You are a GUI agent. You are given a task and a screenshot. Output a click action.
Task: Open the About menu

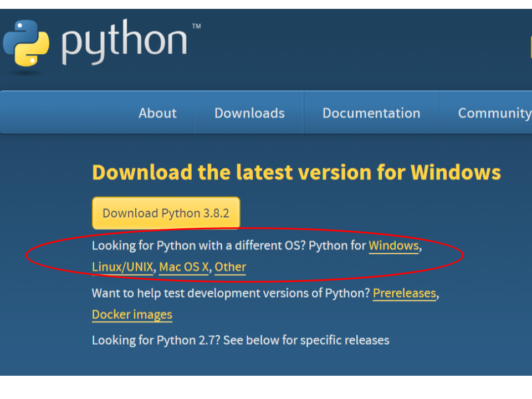pyautogui.click(x=158, y=113)
